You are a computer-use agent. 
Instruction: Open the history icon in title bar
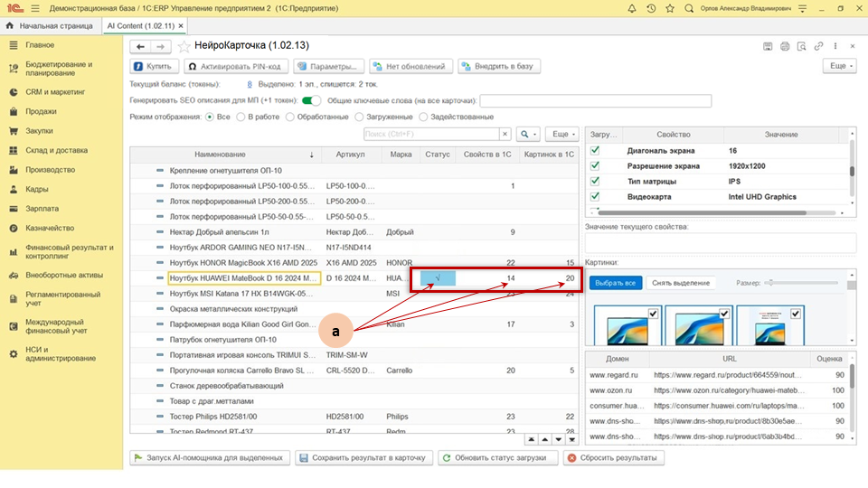[651, 8]
